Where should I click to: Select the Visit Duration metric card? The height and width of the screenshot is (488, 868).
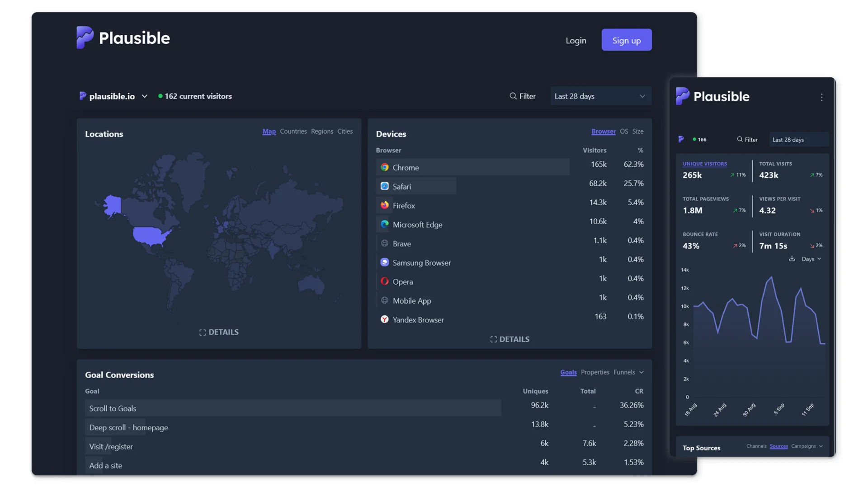pos(791,241)
